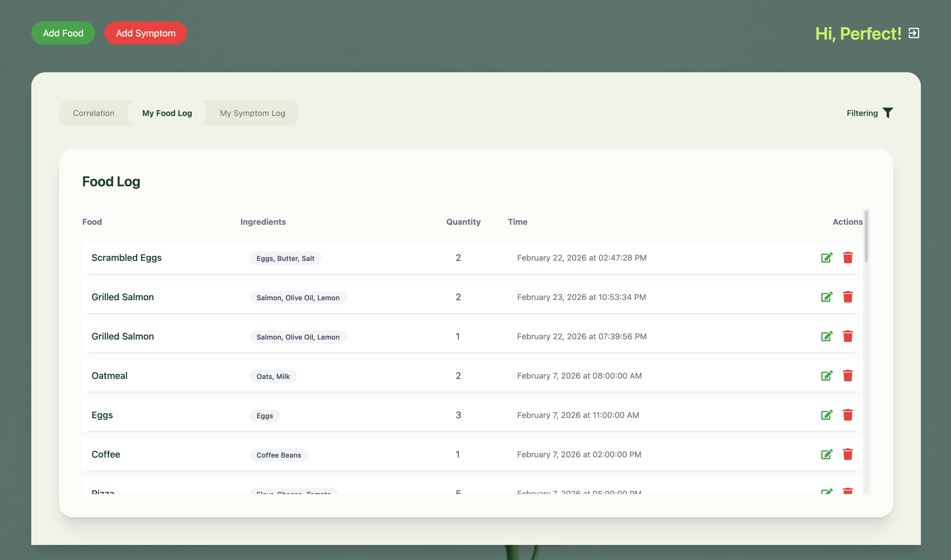The image size is (951, 560).
Task: Delete the Oatmeal food entry
Action: pyautogui.click(x=848, y=376)
